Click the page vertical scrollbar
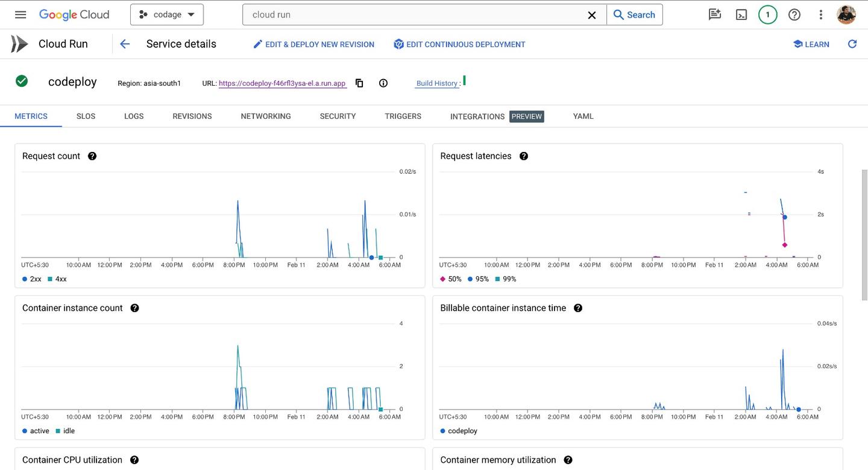Image resolution: width=868 pixels, height=470 pixels. pyautogui.click(x=864, y=235)
